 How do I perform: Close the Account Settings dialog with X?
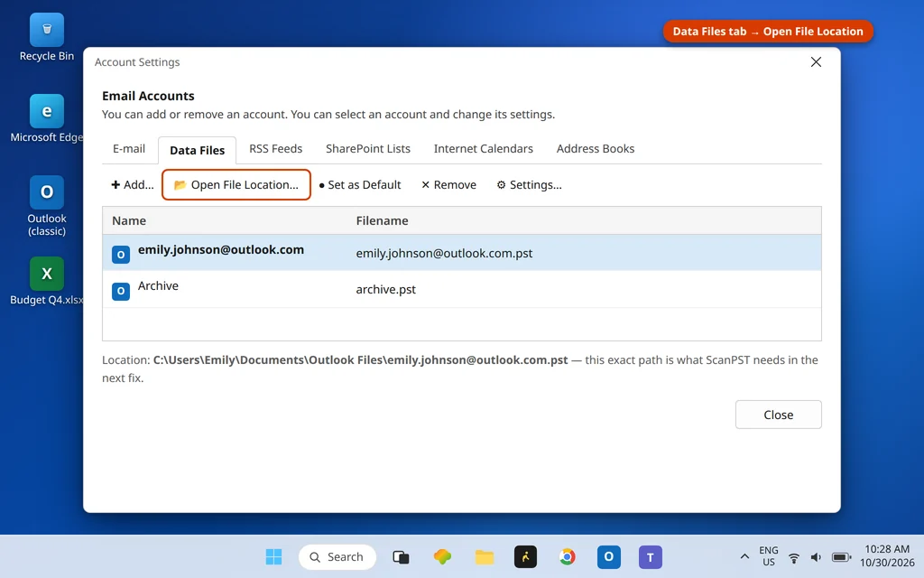816,62
